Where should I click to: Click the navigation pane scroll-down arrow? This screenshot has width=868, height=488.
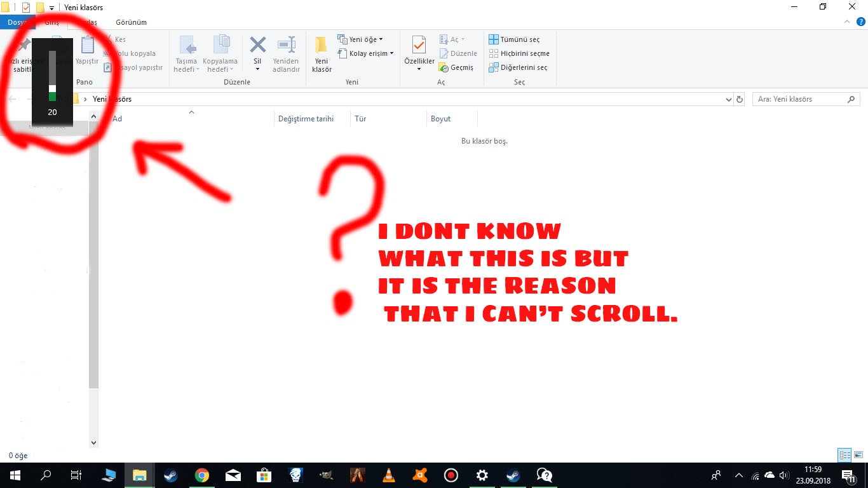[94, 443]
